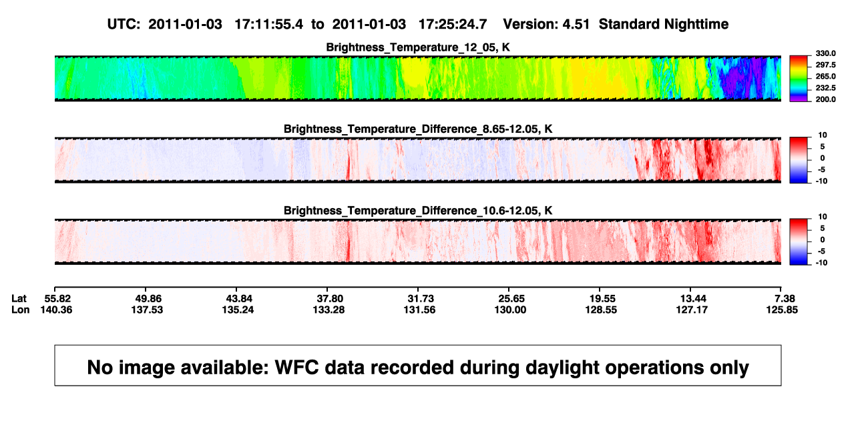The width and height of the screenshot is (868, 445).
Task: Click the Brightness_Temperature_12_05 image strip
Action: pos(418,78)
